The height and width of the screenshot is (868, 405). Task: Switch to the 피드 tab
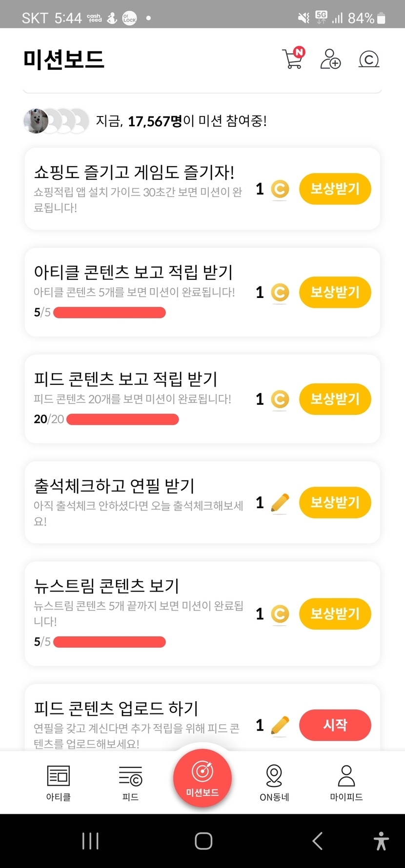click(x=130, y=783)
